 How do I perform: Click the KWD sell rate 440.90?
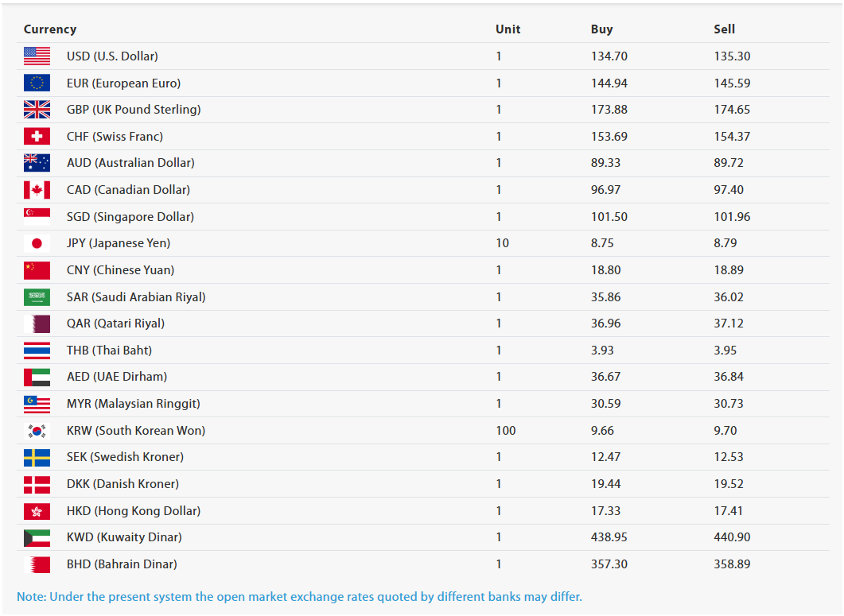tap(732, 537)
